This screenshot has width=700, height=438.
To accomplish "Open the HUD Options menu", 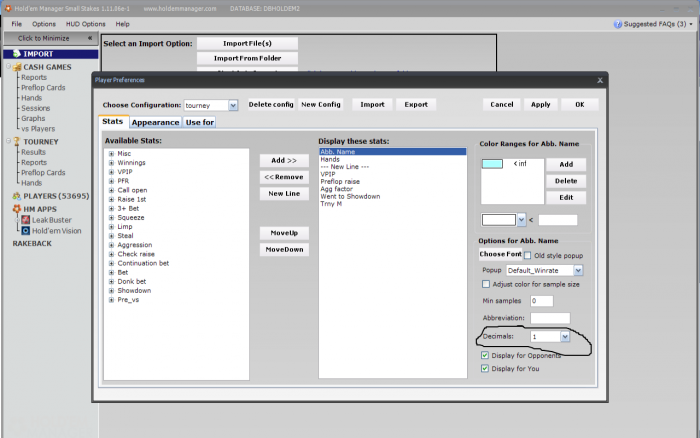I will [x=85, y=23].
